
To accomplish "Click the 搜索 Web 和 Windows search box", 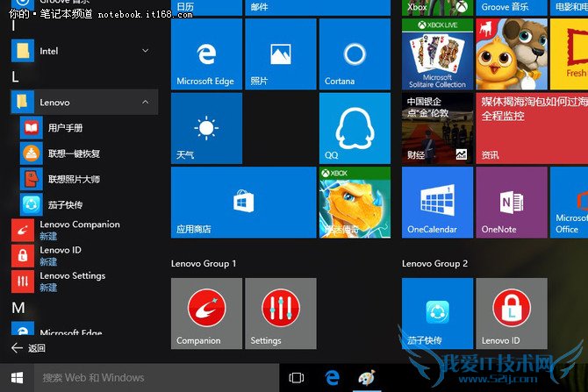I will click(x=157, y=378).
